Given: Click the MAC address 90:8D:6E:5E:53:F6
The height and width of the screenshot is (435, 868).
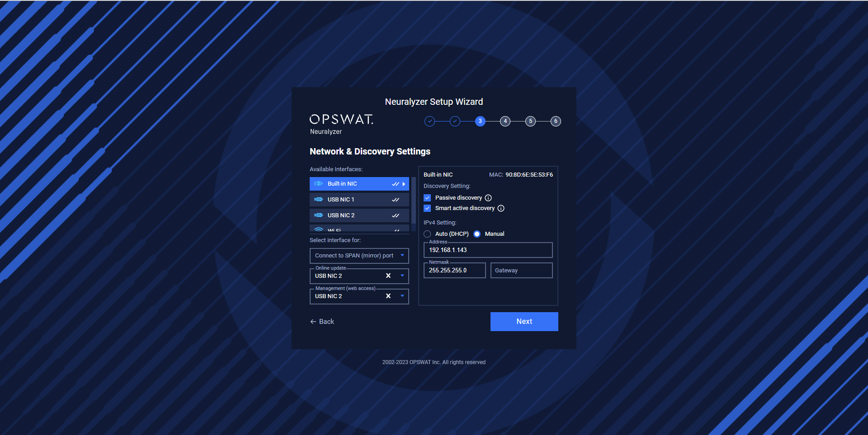Looking at the screenshot, I should click(x=529, y=175).
